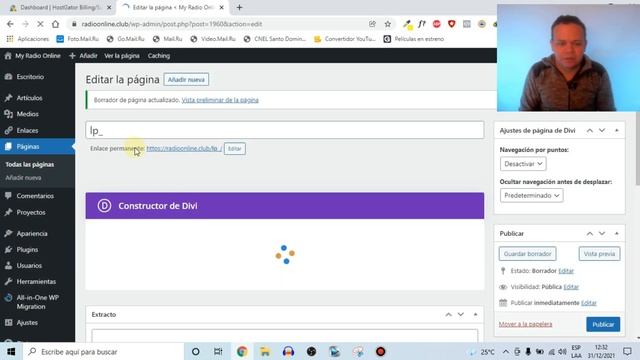Image resolution: width=640 pixels, height=360 pixels.
Task: Open Proyectos in sidebar
Action: (31, 212)
